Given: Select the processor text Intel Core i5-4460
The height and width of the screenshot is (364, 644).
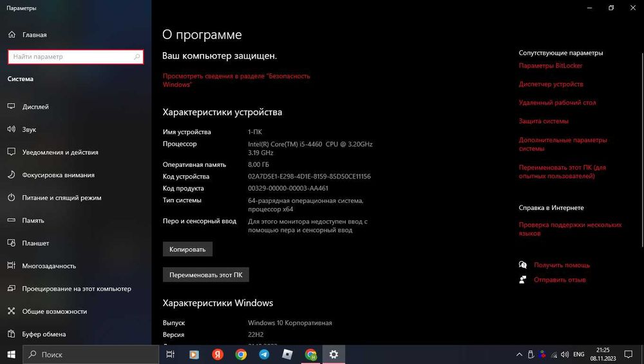Looking at the screenshot, I should pyautogui.click(x=310, y=148).
